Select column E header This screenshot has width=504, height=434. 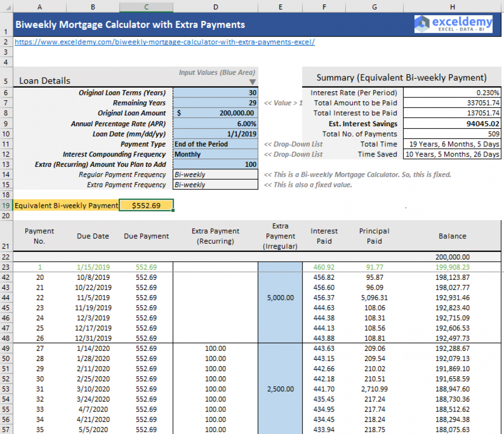[x=280, y=7]
